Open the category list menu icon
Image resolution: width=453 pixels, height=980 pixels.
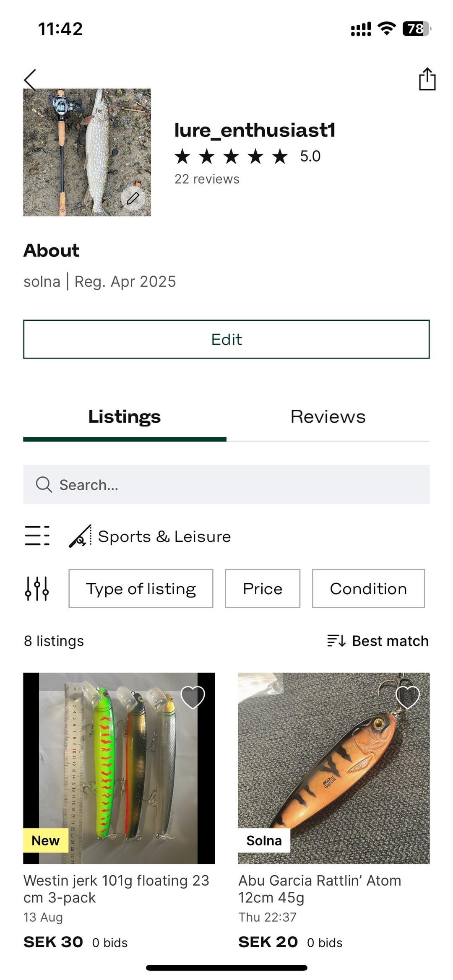click(37, 535)
